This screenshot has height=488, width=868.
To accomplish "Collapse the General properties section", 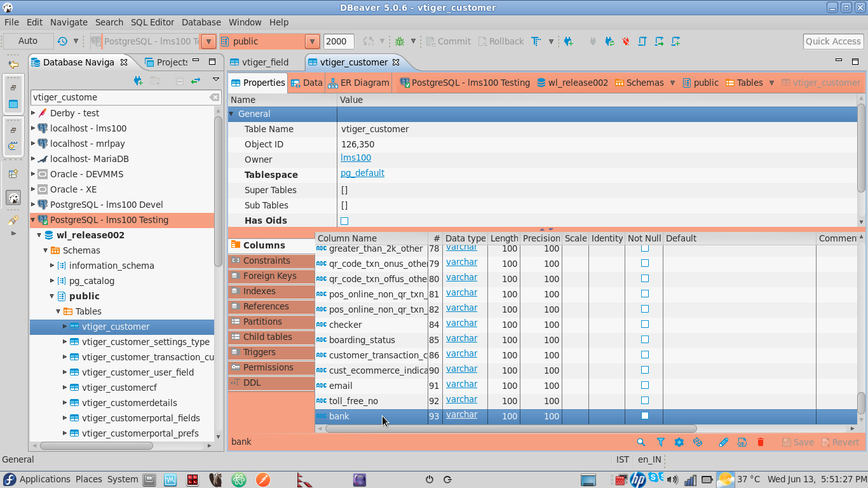I will pyautogui.click(x=232, y=114).
